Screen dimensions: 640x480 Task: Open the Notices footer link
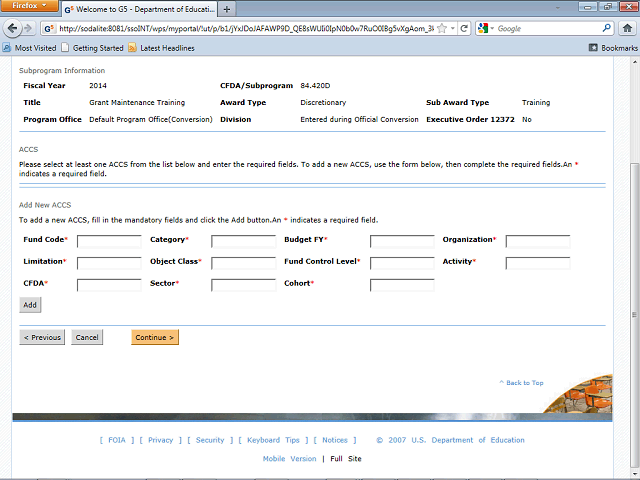click(x=335, y=440)
